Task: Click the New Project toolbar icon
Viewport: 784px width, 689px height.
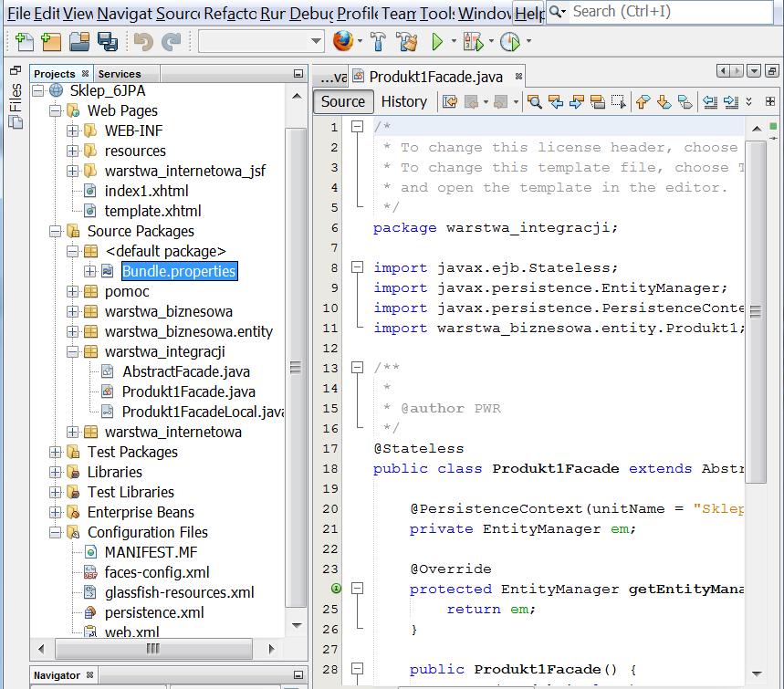Action: click(50, 42)
